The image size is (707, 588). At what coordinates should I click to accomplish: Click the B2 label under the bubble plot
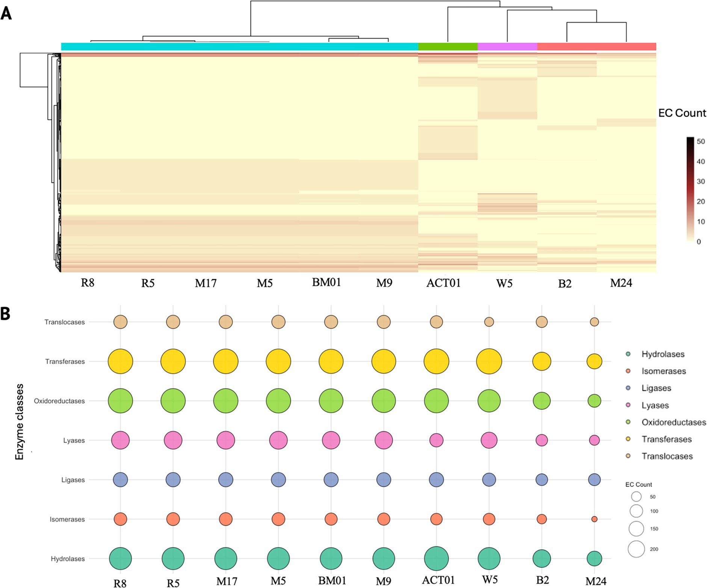coord(542,580)
